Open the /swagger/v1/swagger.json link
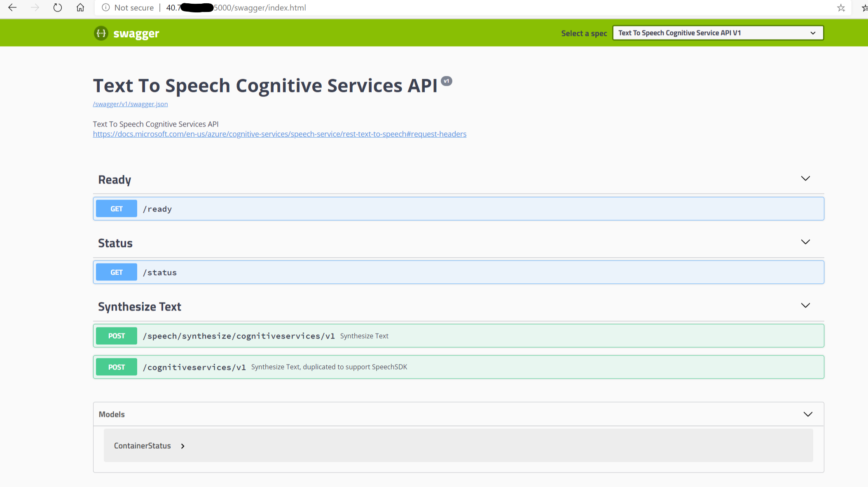This screenshot has height=487, width=868. (x=130, y=104)
